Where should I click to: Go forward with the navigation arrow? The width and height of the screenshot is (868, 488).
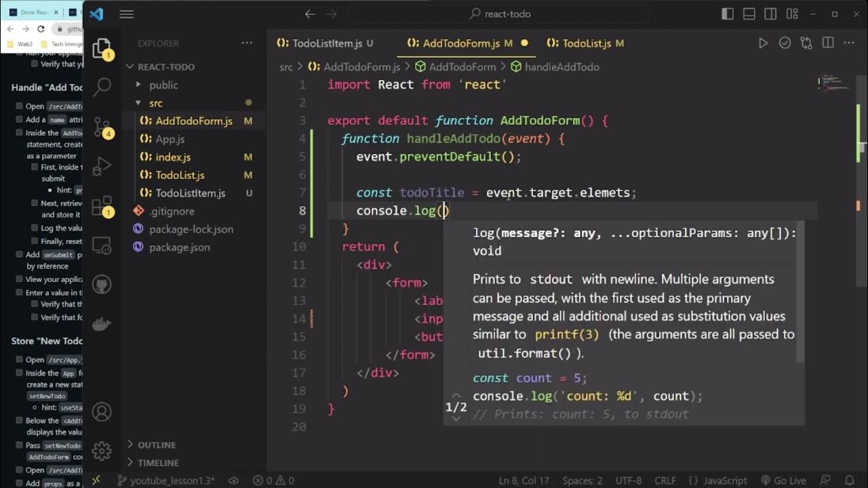click(332, 14)
